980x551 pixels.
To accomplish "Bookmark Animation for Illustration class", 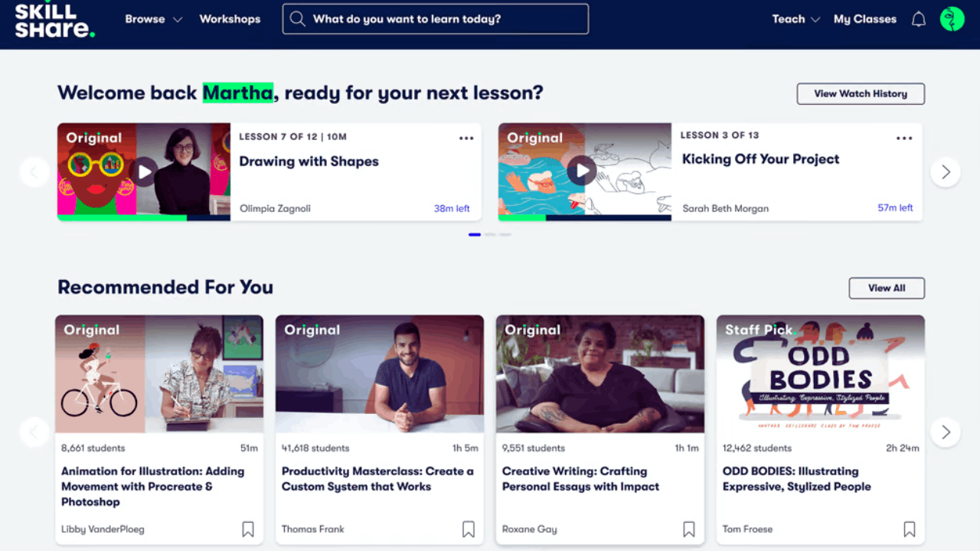I will point(248,529).
